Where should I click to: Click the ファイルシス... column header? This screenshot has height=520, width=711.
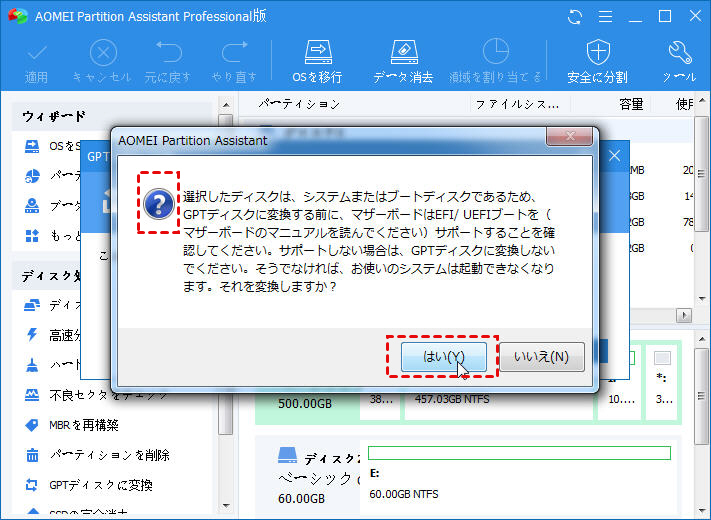(x=517, y=105)
